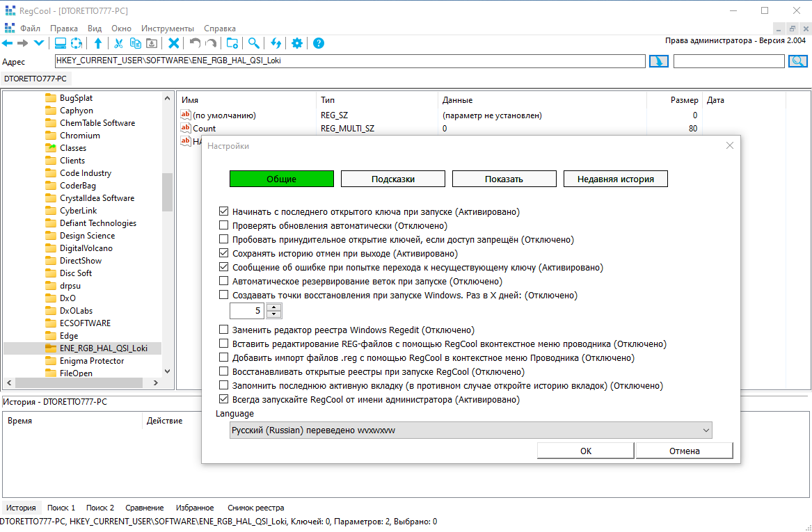Open the Инструменты menu
This screenshot has height=532, width=812.
[x=167, y=29]
